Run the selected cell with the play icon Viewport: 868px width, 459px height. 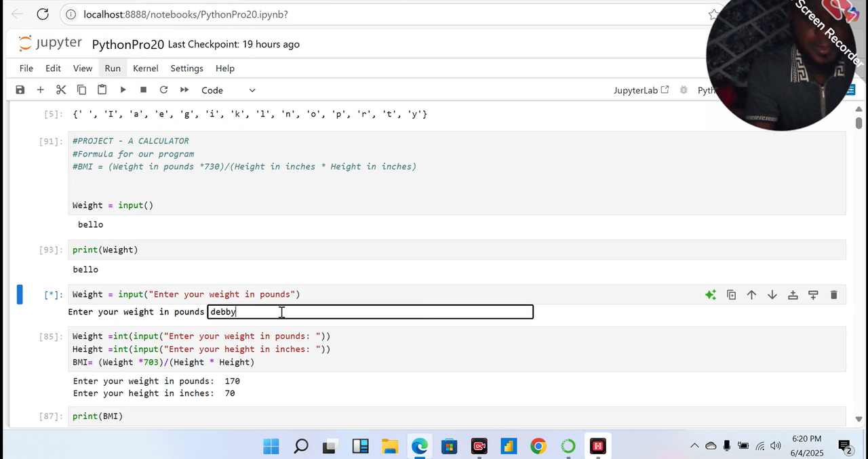coord(123,89)
